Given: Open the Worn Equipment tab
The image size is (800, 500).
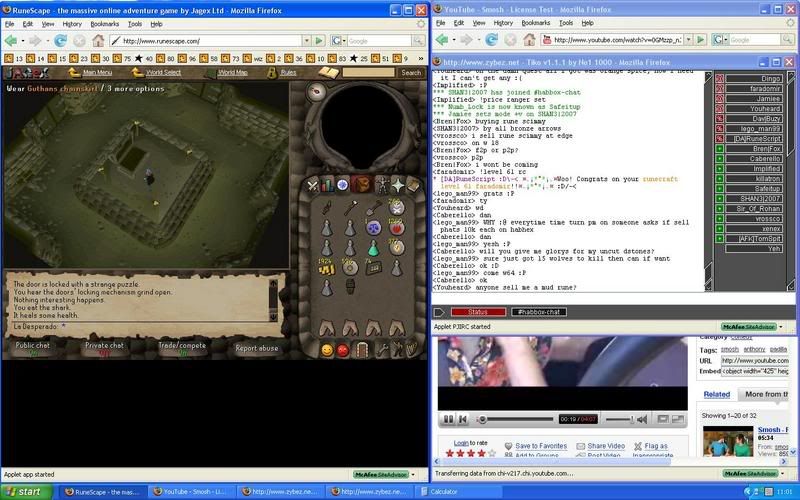Looking at the screenshot, I should (x=381, y=185).
